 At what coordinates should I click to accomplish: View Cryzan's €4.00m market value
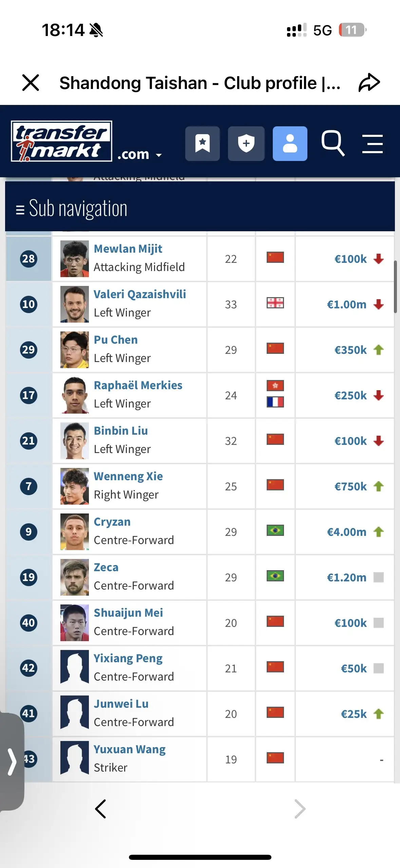pyautogui.click(x=346, y=532)
